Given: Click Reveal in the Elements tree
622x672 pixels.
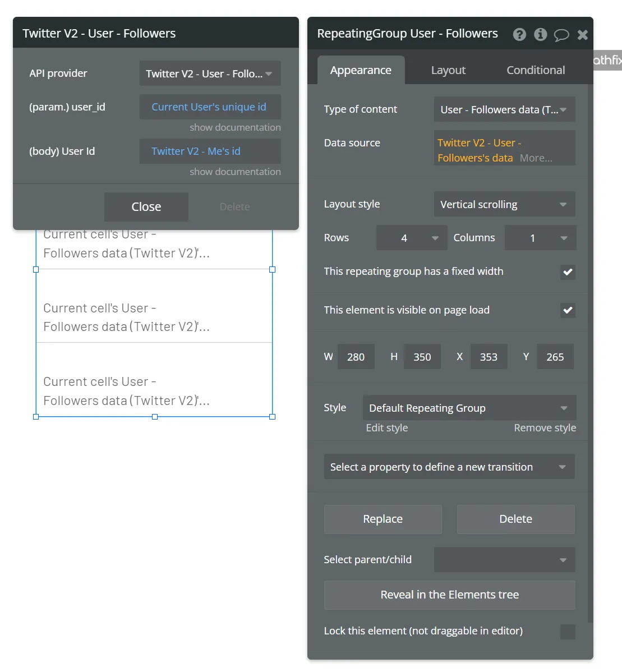Looking at the screenshot, I should click(x=449, y=595).
